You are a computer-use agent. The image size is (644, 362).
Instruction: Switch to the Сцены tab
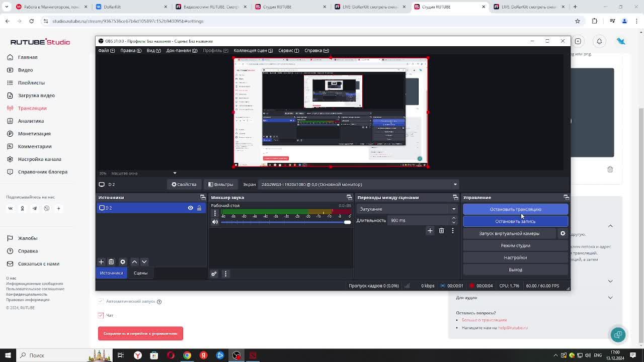[140, 273]
